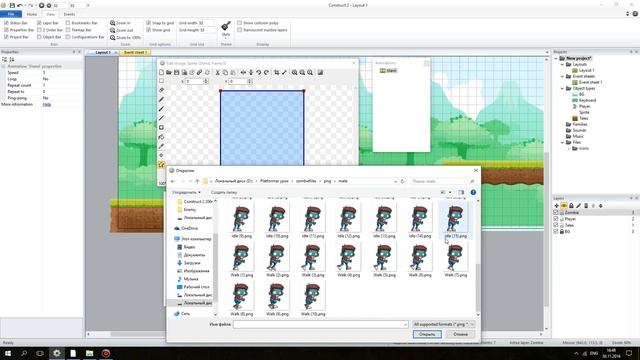Image resolution: width=640 pixels, height=360 pixels.
Task: Click Mirror horizontally icon in image editor
Action: click(243, 72)
